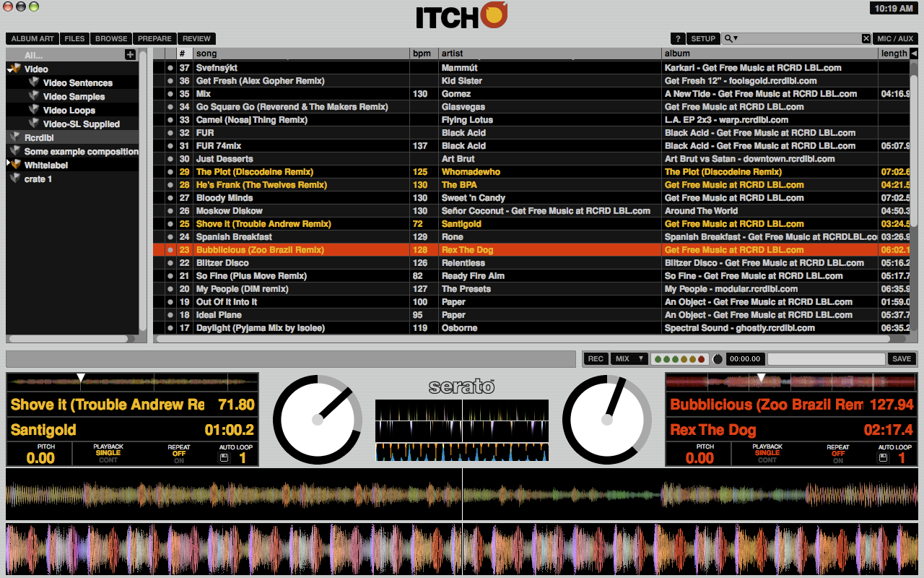This screenshot has width=924, height=578.
Task: Turn right deck repeat OFF
Action: coord(838,454)
